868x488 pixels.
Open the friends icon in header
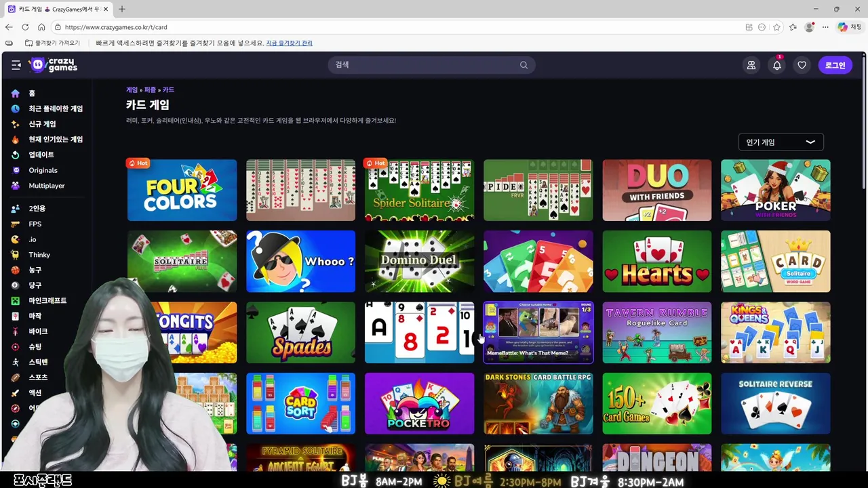click(x=751, y=65)
